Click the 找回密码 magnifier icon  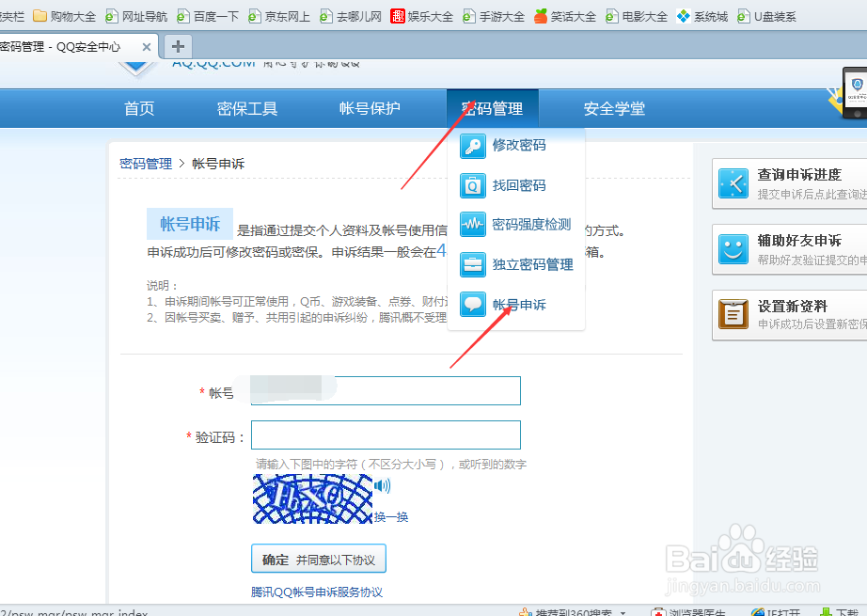pyautogui.click(x=473, y=186)
